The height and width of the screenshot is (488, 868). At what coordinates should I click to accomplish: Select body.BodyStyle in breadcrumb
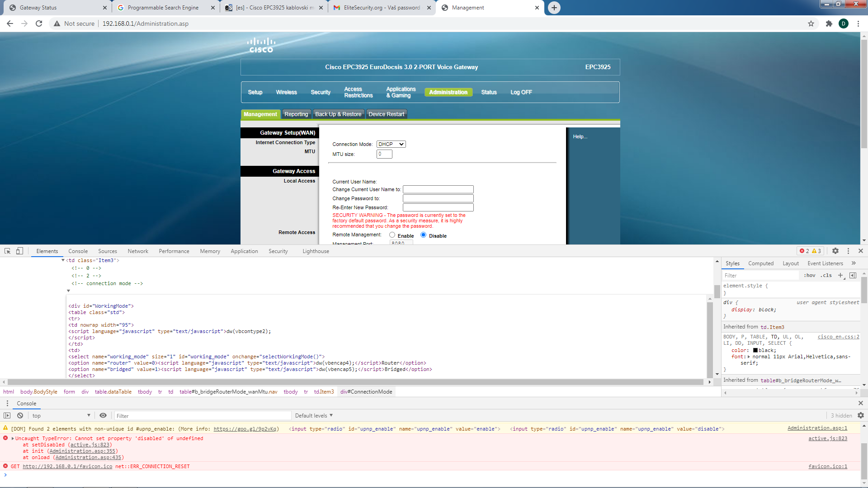[39, 392]
